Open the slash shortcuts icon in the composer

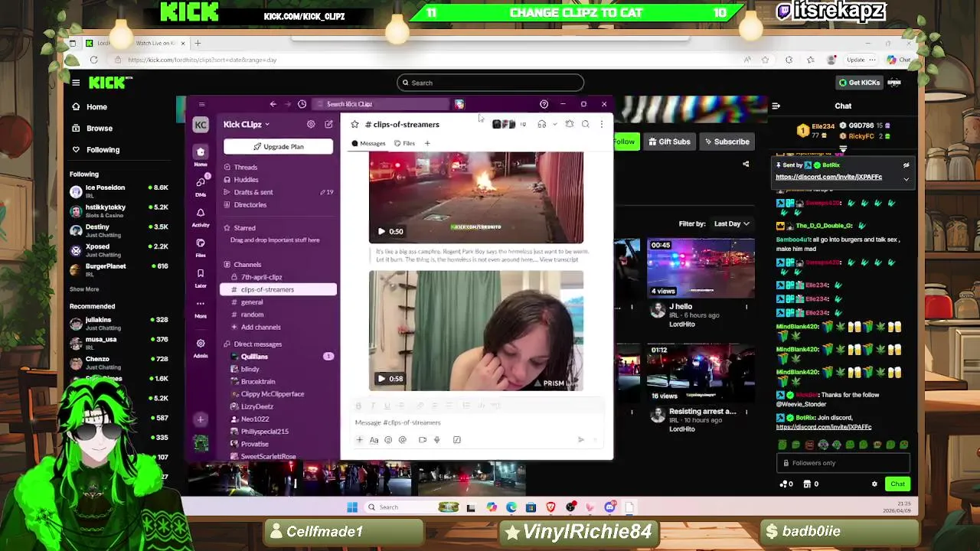(x=456, y=440)
